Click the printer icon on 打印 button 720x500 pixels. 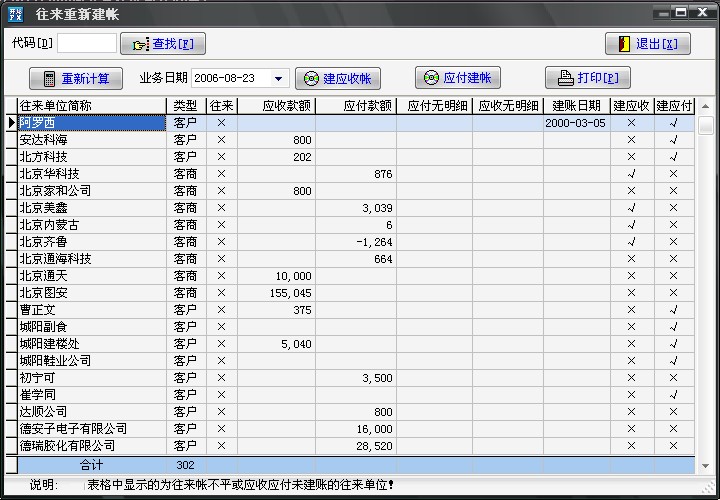click(x=566, y=78)
